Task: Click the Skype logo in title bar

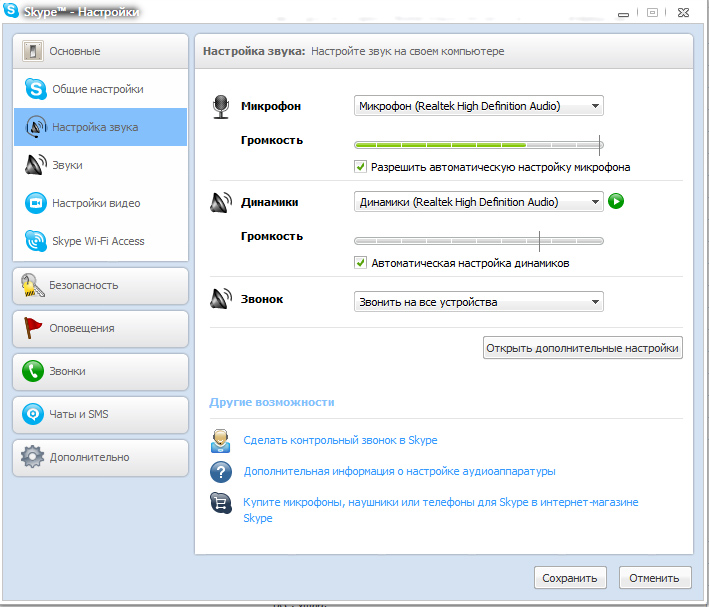Action: [11, 9]
